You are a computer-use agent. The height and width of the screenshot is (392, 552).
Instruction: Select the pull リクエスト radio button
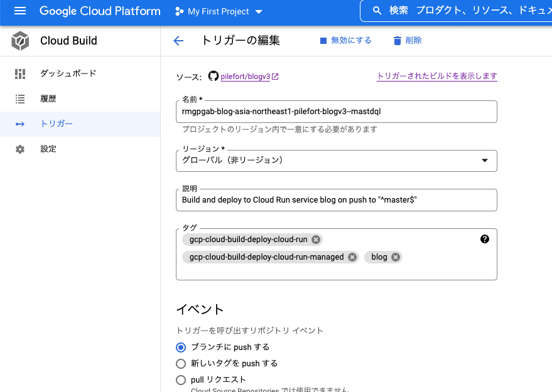181,379
